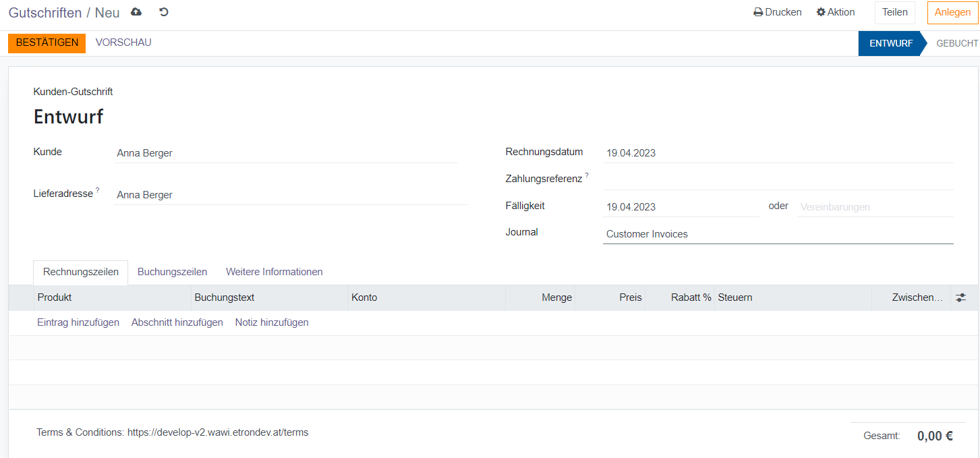Image resolution: width=980 pixels, height=458 pixels.
Task: Expand the Vereinbarungen payment terms dropdown
Action: point(875,207)
